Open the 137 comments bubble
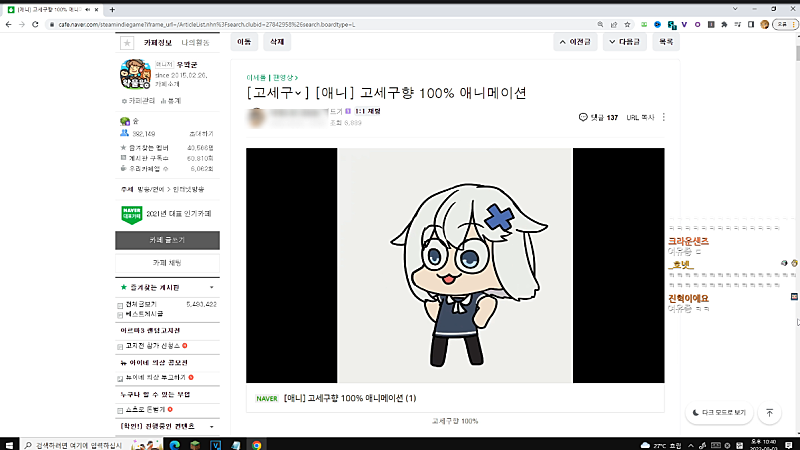800x450 pixels. pos(598,117)
